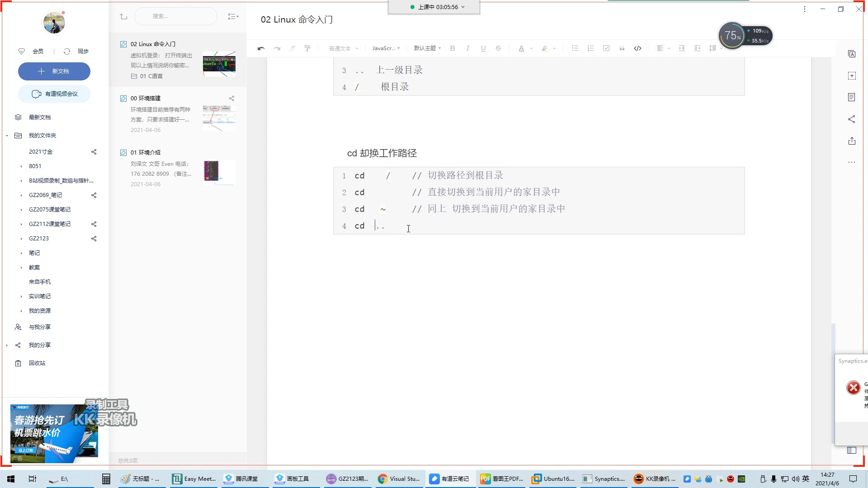
Task: Click the right sidebar add panel icon
Action: [x=852, y=76]
